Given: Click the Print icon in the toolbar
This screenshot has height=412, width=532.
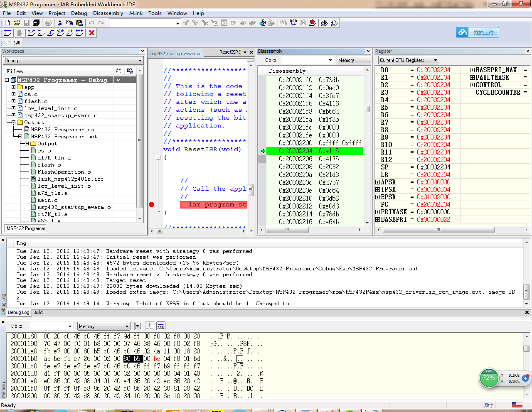Looking at the screenshot, I should click(x=48, y=23).
